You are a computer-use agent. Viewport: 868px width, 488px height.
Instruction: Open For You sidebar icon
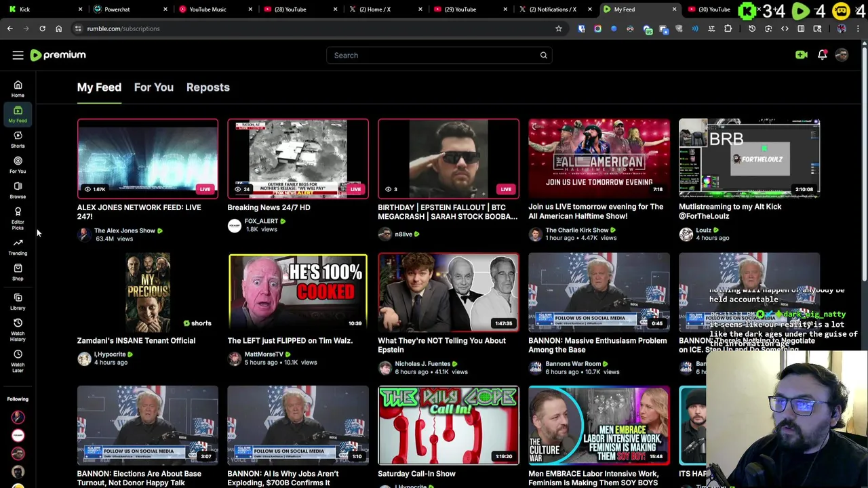(x=18, y=165)
